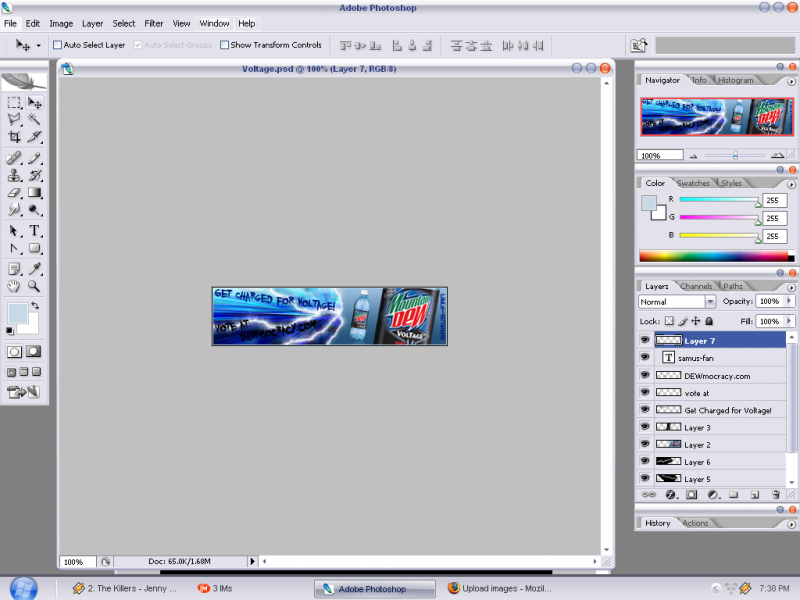
Task: Hide the samus-fan text layer
Action: click(645, 357)
